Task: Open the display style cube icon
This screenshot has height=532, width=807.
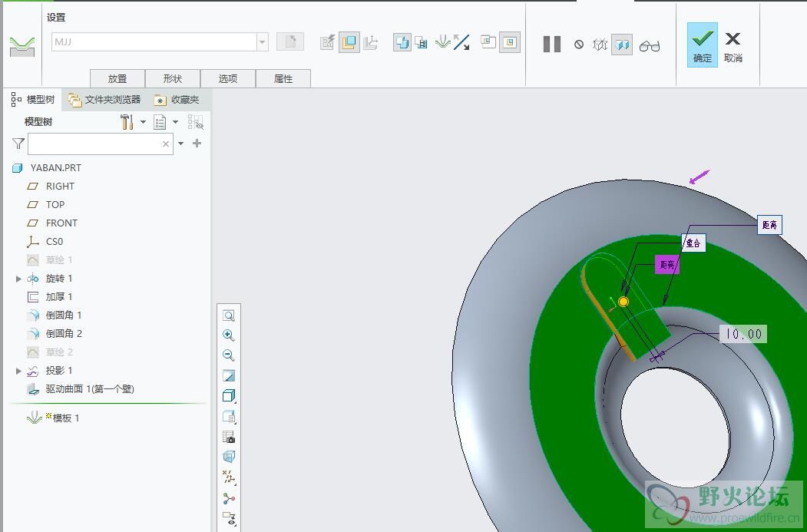Action: (x=229, y=395)
